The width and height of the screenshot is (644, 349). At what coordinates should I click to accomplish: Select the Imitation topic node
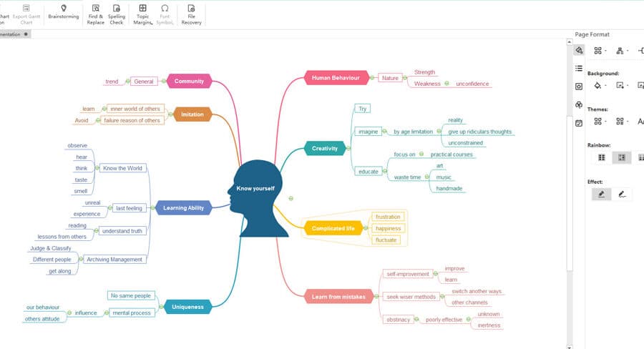click(x=192, y=114)
